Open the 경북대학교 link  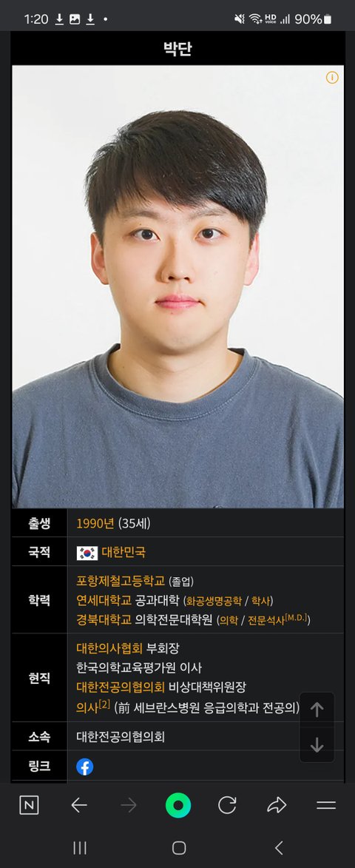(x=104, y=619)
